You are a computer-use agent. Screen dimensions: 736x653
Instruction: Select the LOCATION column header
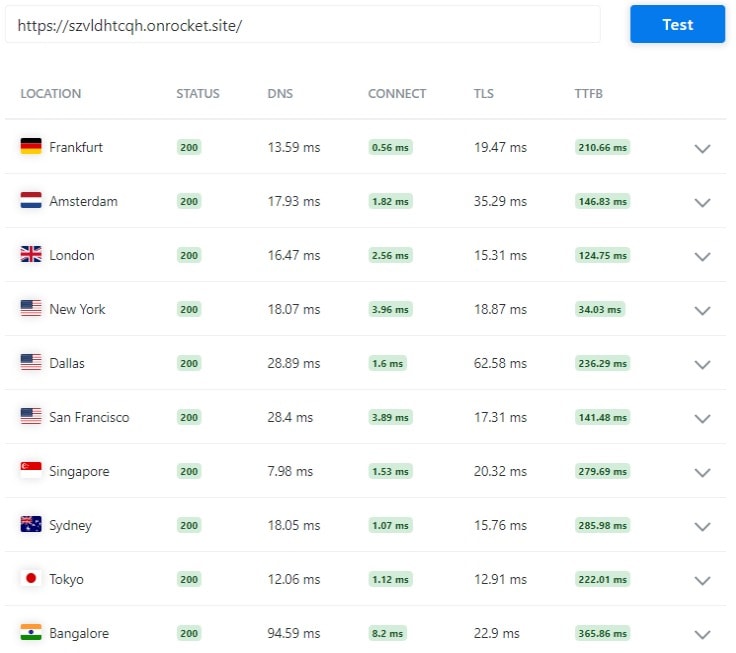point(51,93)
